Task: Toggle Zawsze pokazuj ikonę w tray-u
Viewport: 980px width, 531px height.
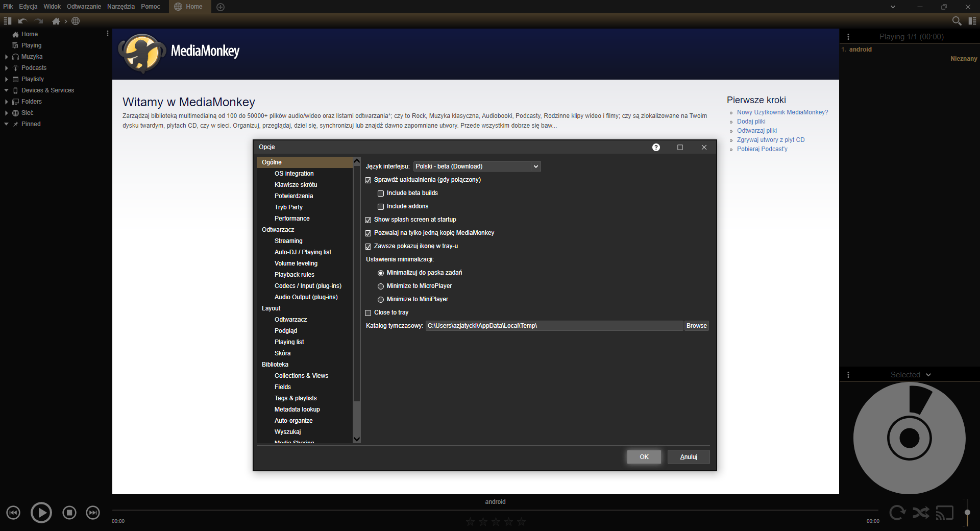Action: point(368,247)
